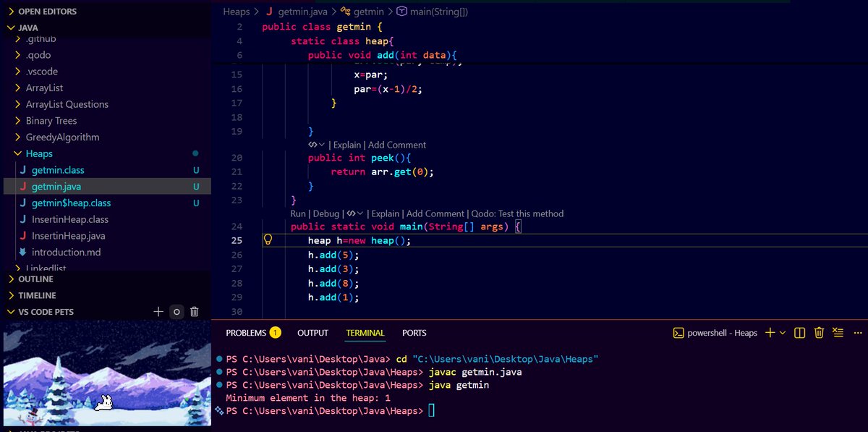Expand the TIMELINE section
This screenshot has width=868, height=432.
[x=11, y=295]
